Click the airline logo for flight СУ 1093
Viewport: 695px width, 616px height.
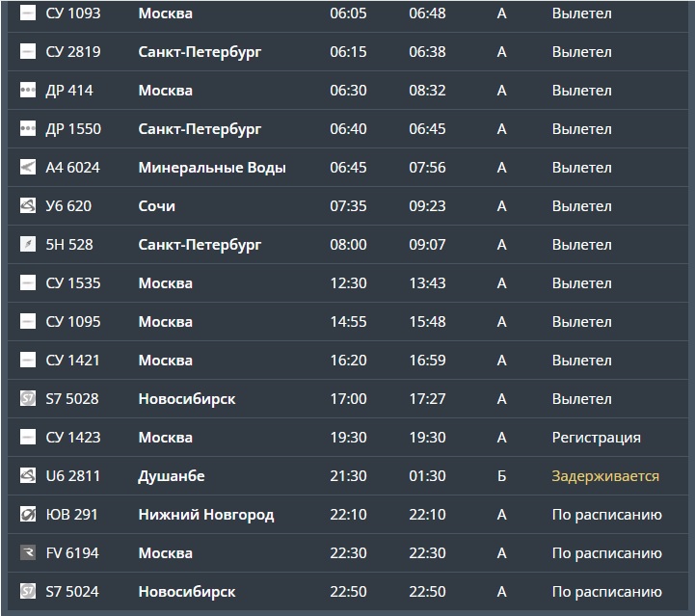click(27, 13)
